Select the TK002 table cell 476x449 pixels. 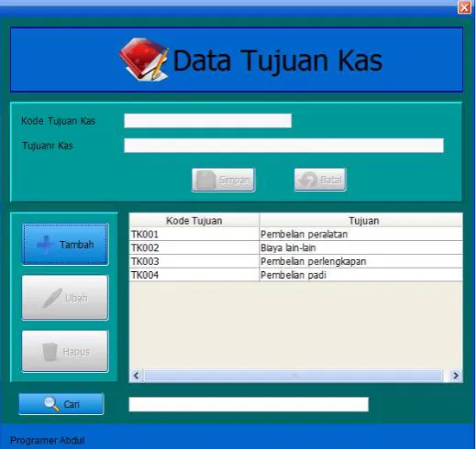coord(194,247)
